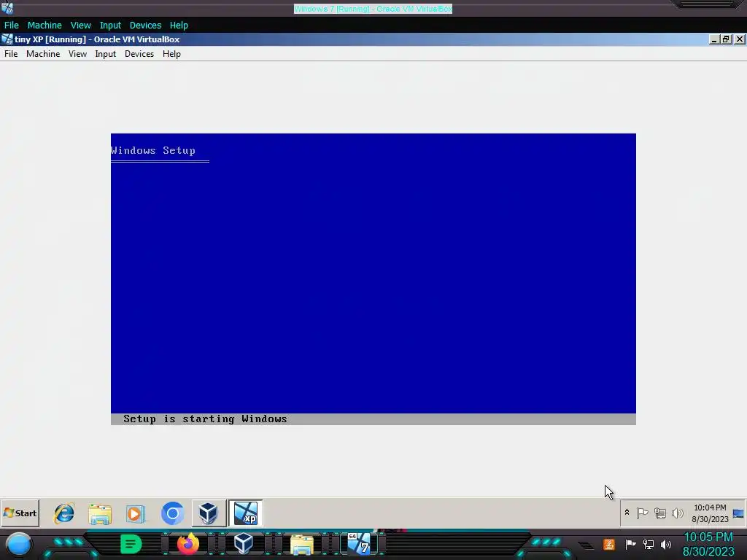Click inner clock showing 10:04 PM
The height and width of the screenshot is (560, 747).
tap(710, 513)
